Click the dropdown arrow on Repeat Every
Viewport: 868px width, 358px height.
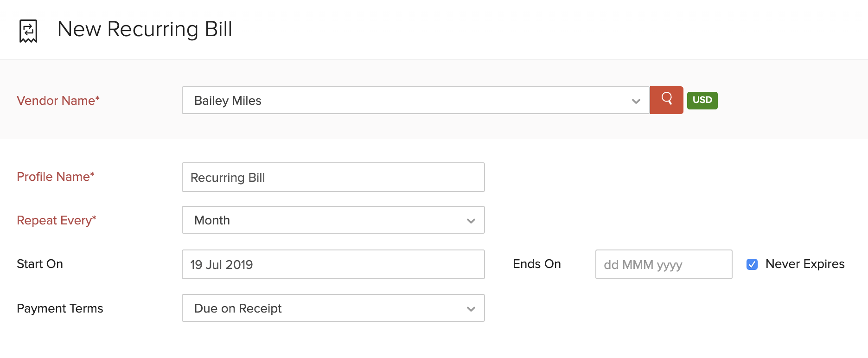tap(470, 220)
